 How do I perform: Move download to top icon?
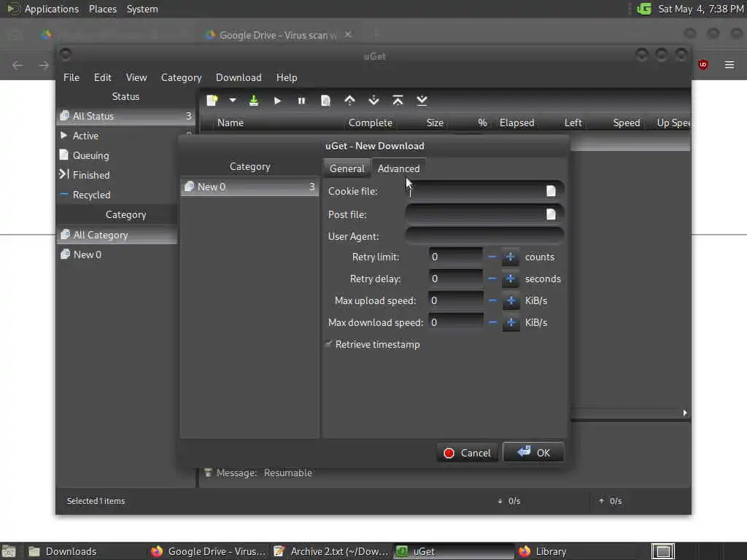point(398,101)
